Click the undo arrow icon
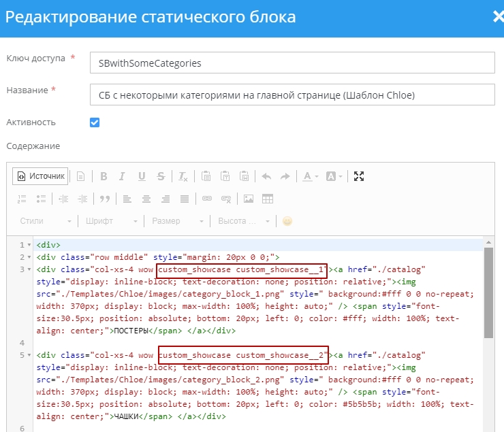 (x=266, y=176)
